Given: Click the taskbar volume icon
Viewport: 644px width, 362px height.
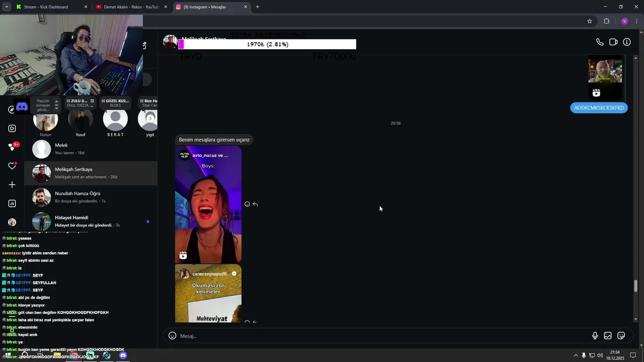Looking at the screenshot, I should pyautogui.click(x=600, y=355).
